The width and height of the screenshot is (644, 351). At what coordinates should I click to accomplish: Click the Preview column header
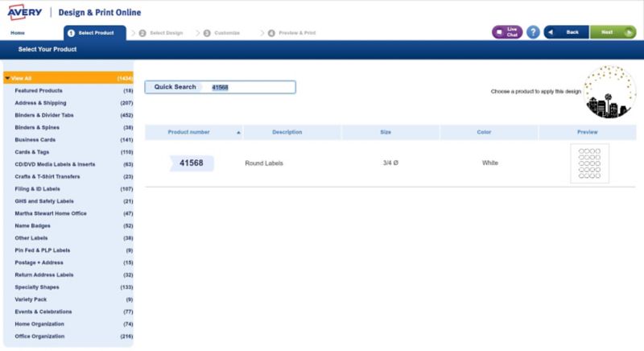click(588, 132)
